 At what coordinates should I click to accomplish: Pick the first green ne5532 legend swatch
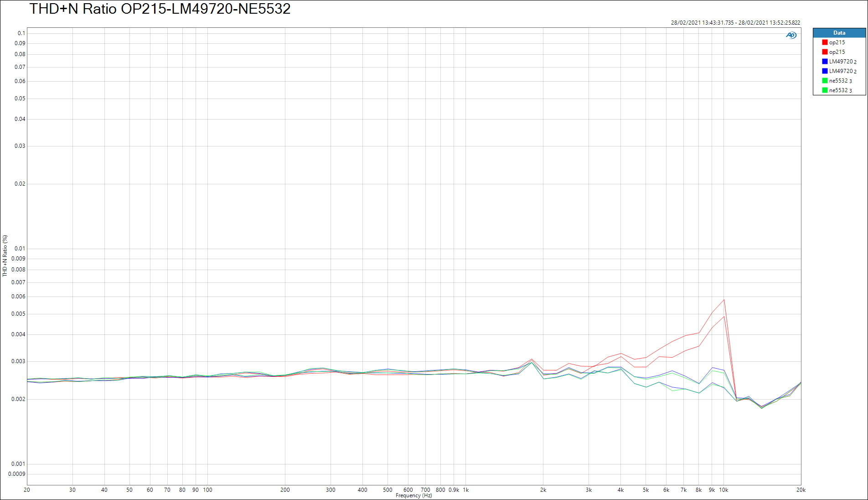[825, 81]
